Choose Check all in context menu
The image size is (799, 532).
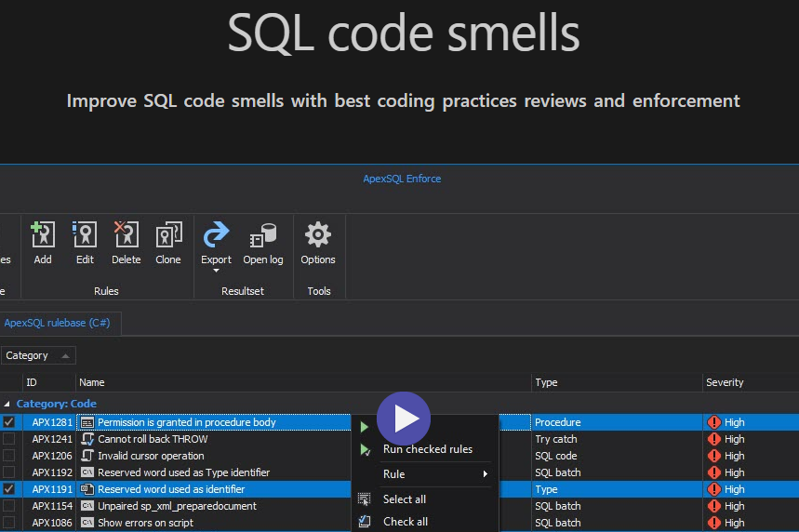tap(406, 522)
